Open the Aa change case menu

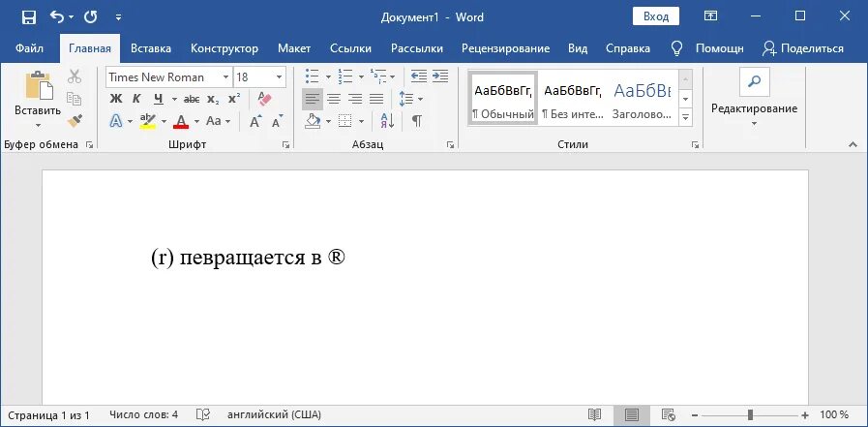(x=218, y=120)
